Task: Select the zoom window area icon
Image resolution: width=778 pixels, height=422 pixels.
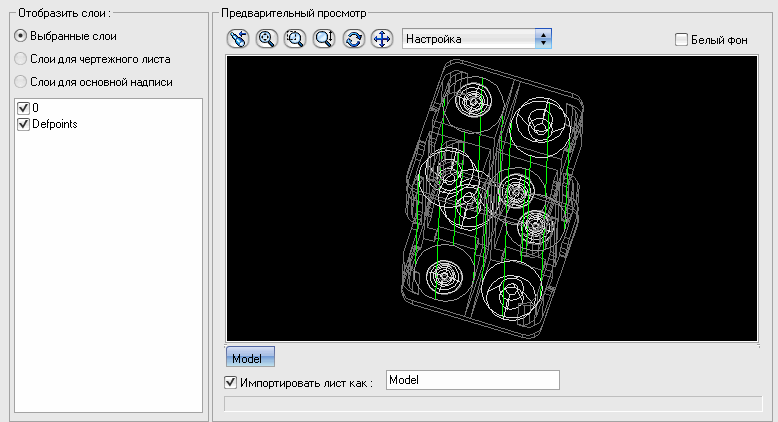Action: coord(294,39)
